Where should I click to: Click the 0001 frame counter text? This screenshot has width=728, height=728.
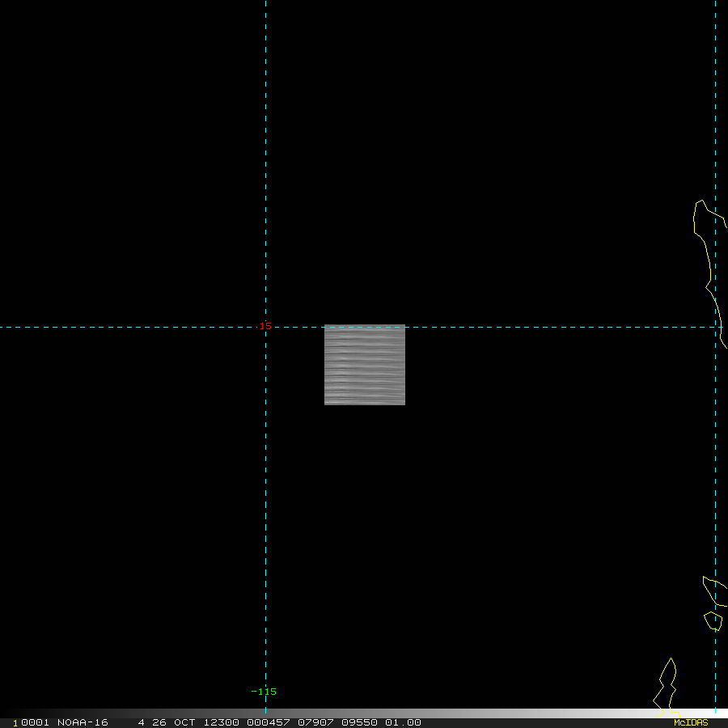(x=35, y=722)
